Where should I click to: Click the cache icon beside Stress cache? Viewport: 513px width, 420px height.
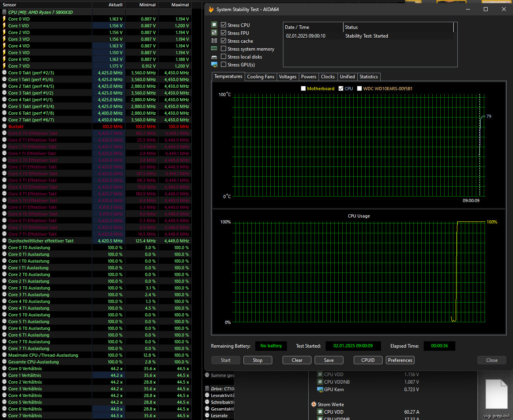pyautogui.click(x=214, y=41)
